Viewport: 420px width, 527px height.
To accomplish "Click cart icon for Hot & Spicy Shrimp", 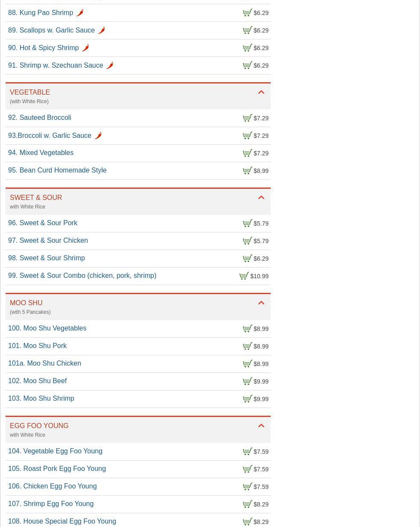I will tap(248, 48).
